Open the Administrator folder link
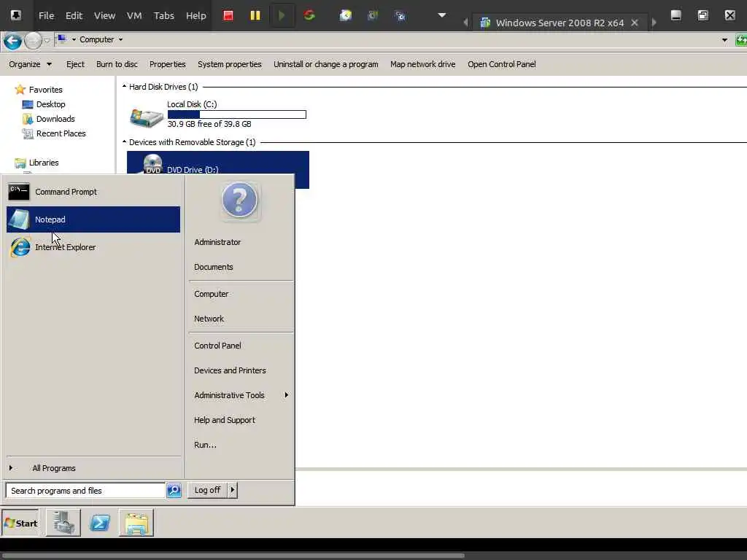Image resolution: width=747 pixels, height=560 pixels. (x=217, y=242)
